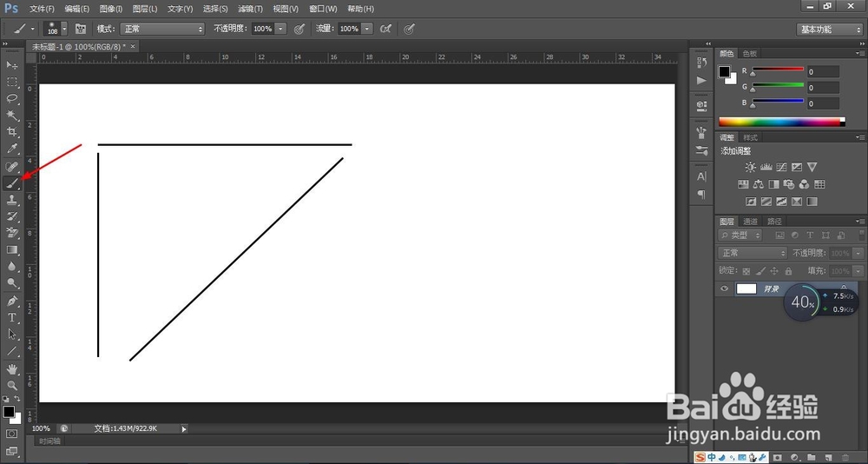Select the Crop tool
The height and width of the screenshot is (464, 868).
pos(11,132)
